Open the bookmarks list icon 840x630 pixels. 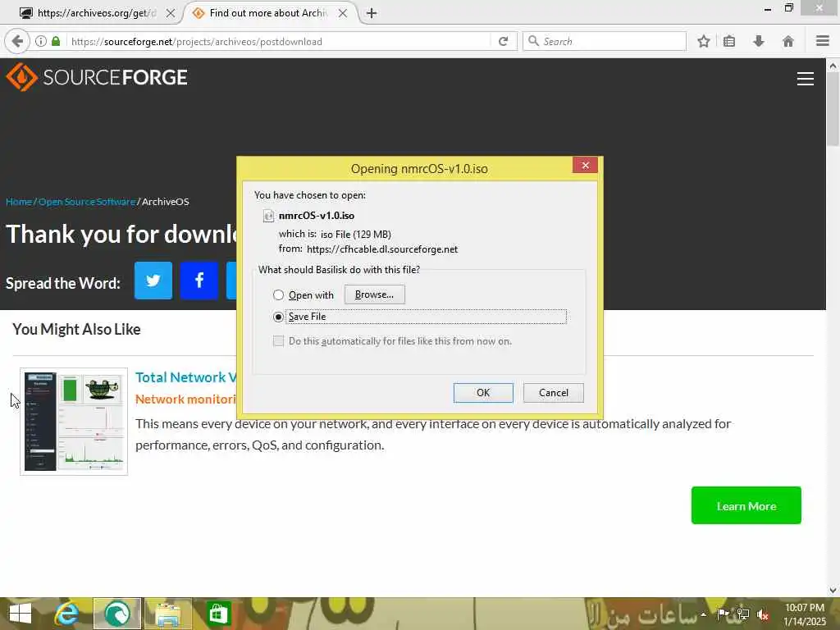pos(729,41)
